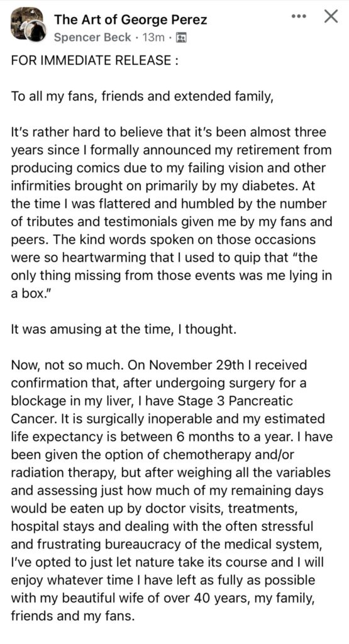349x644 pixels.
Task: Open the three-dots post options menu
Action: [299, 17]
